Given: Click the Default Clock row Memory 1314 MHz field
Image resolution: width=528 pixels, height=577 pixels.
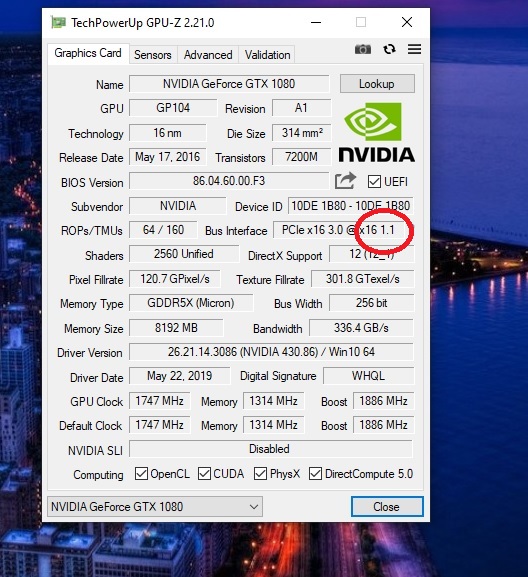Looking at the screenshot, I should click(x=273, y=425).
